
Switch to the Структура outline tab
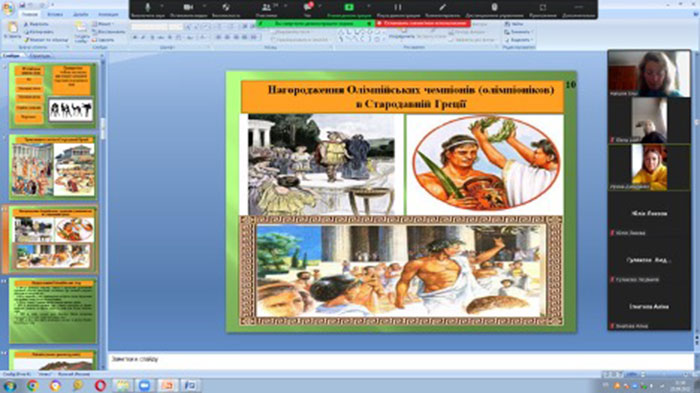click(x=40, y=56)
